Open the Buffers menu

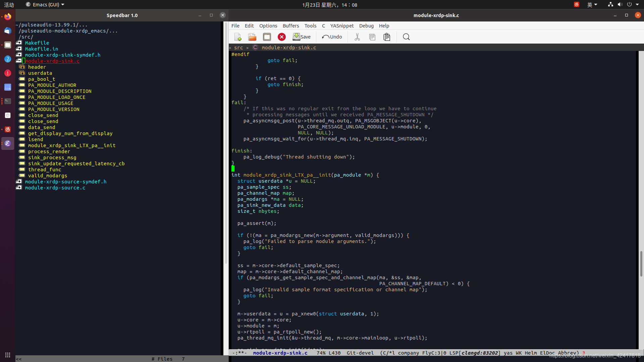point(290,26)
